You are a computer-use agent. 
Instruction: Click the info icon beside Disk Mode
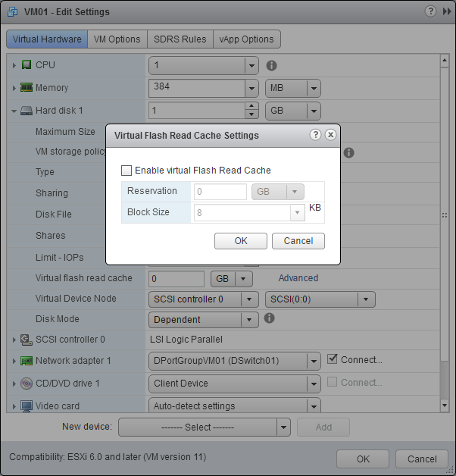point(269,318)
